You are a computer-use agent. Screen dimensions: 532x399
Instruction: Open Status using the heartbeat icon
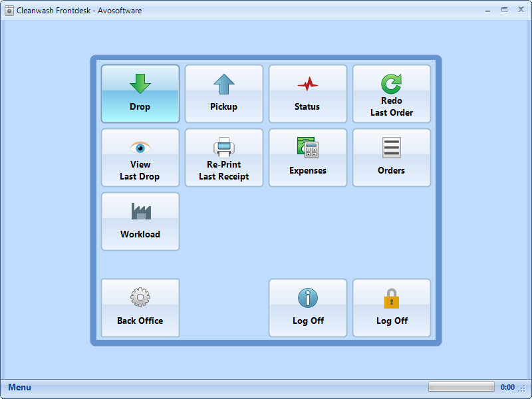pyautogui.click(x=307, y=84)
